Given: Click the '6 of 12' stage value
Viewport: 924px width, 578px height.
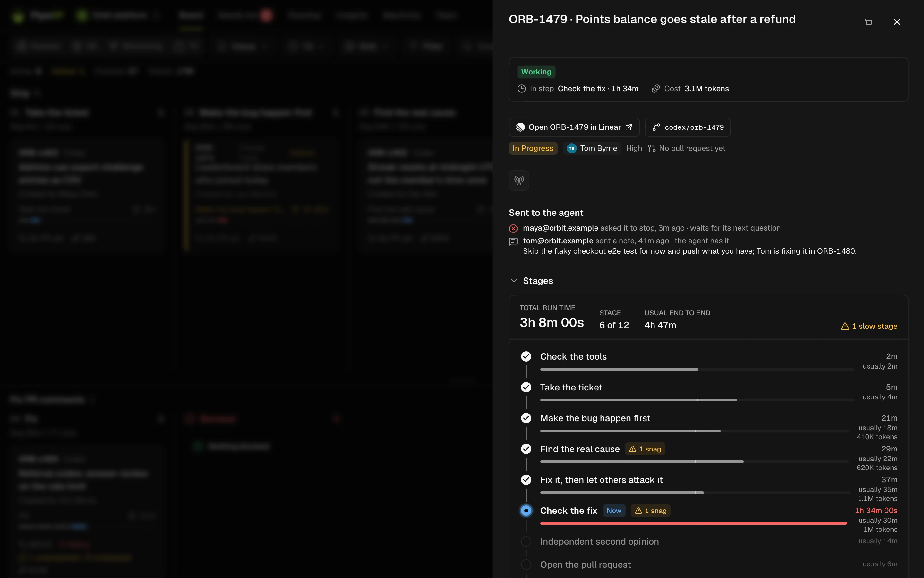Looking at the screenshot, I should coord(614,325).
